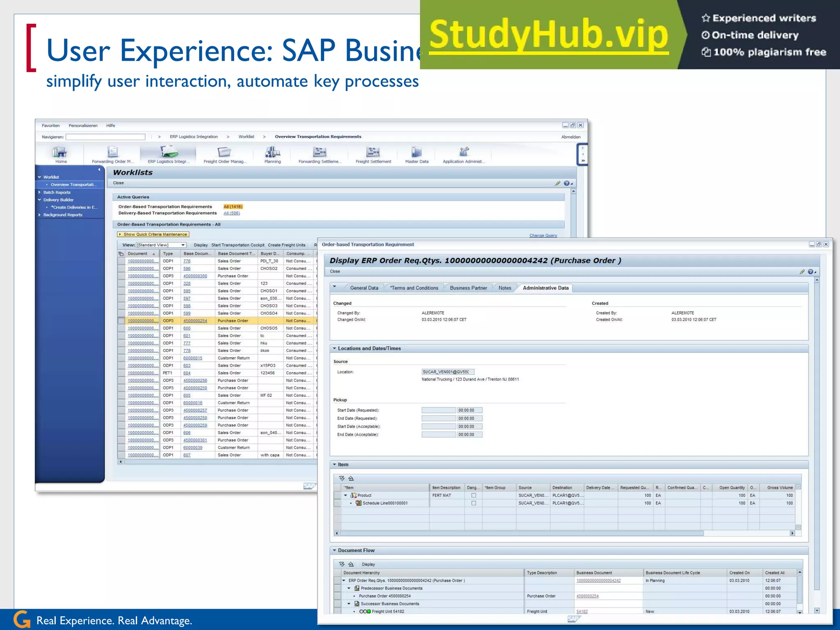Click Successor Business Documents icon
Viewport: 840px width, 630px height.
click(x=357, y=604)
